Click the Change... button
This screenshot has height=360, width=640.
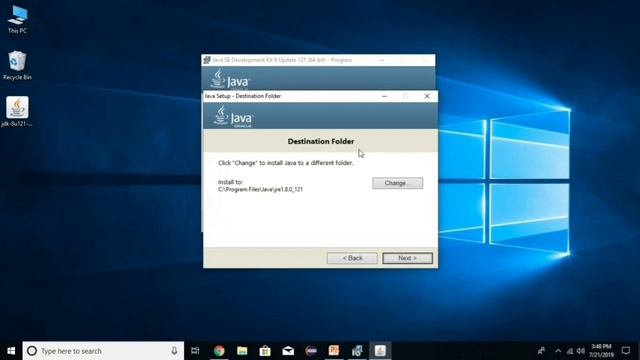398,183
